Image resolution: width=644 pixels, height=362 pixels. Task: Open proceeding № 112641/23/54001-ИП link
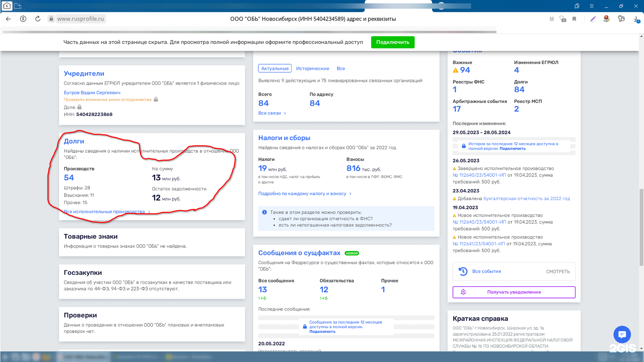click(x=479, y=244)
